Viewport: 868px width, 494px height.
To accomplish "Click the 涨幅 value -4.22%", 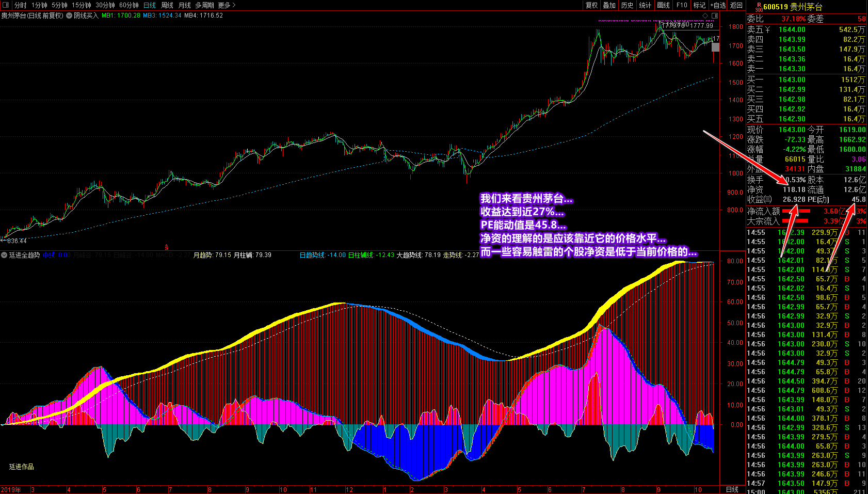I will point(794,149).
